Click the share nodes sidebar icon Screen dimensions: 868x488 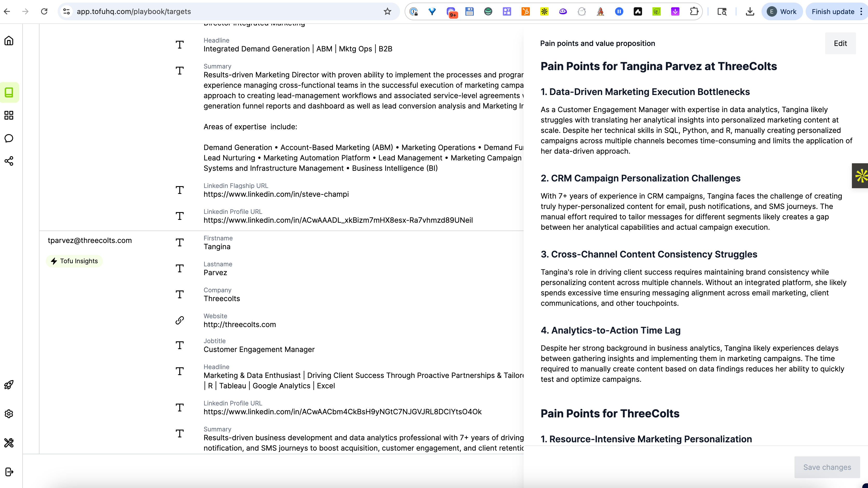[x=9, y=161]
